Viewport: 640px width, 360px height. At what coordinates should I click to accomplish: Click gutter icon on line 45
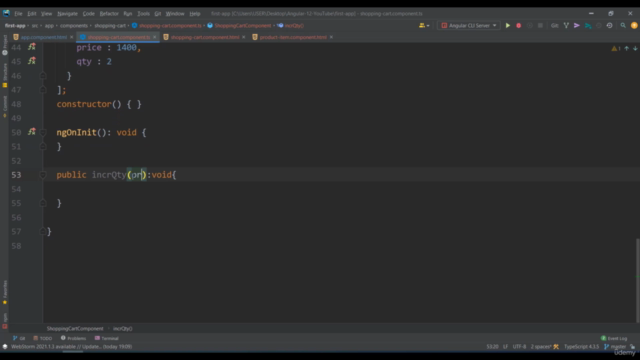32,61
